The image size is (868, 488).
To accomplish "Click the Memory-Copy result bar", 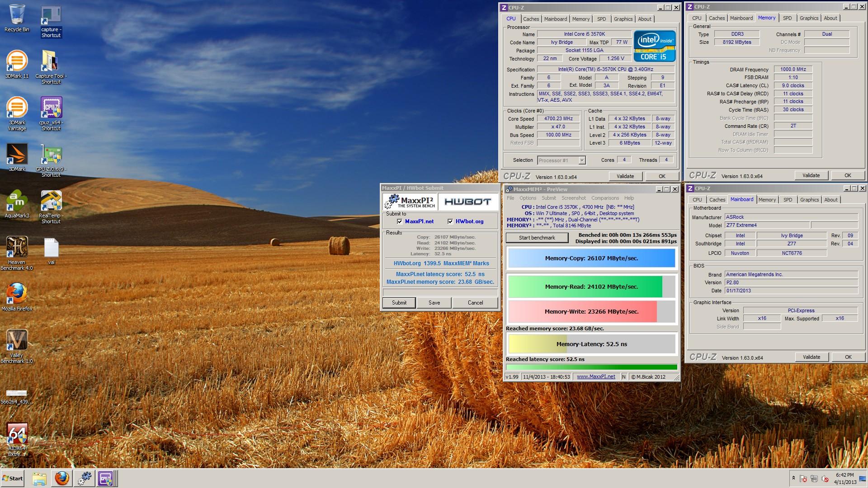I will tap(591, 258).
